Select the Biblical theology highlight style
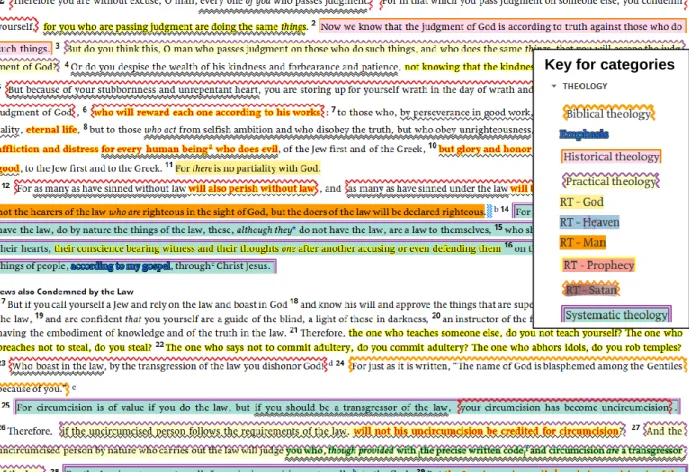Viewport: 689px width, 472px height. tap(609, 114)
